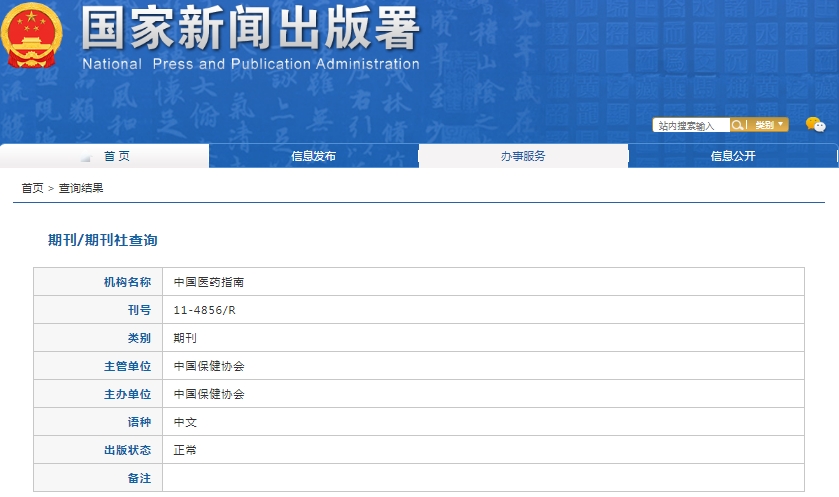The width and height of the screenshot is (839, 497).
Task: Open the 信息公开 navigation tab
Action: pos(732,156)
